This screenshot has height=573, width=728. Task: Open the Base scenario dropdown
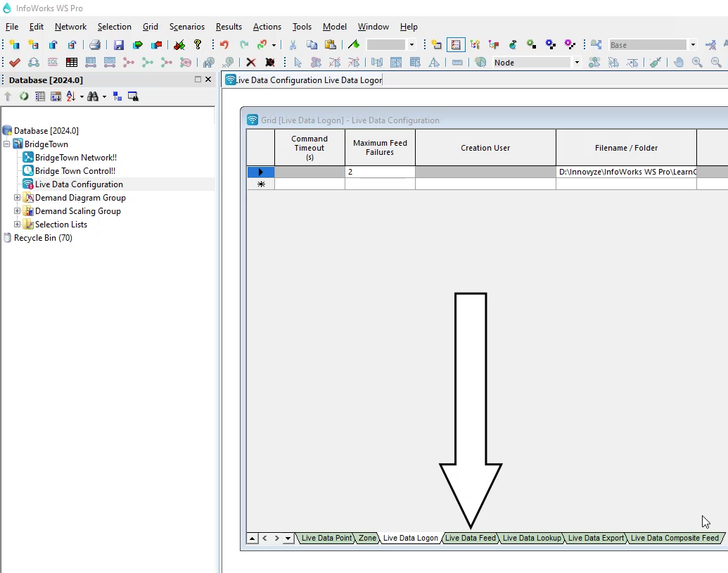(x=693, y=44)
